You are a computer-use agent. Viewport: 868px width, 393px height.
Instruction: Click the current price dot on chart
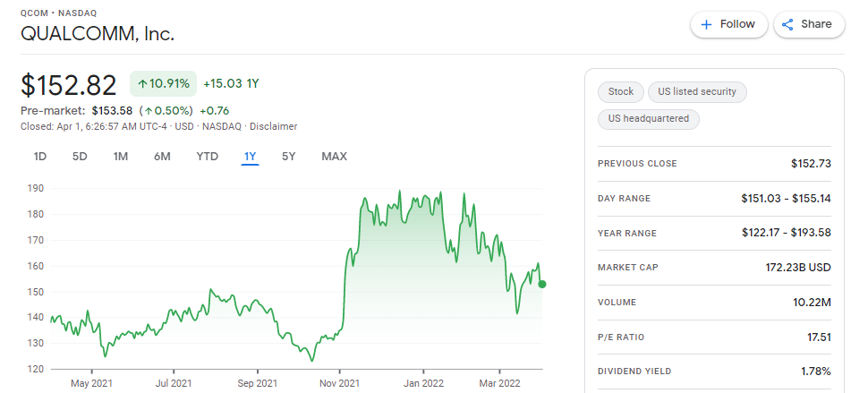[542, 284]
